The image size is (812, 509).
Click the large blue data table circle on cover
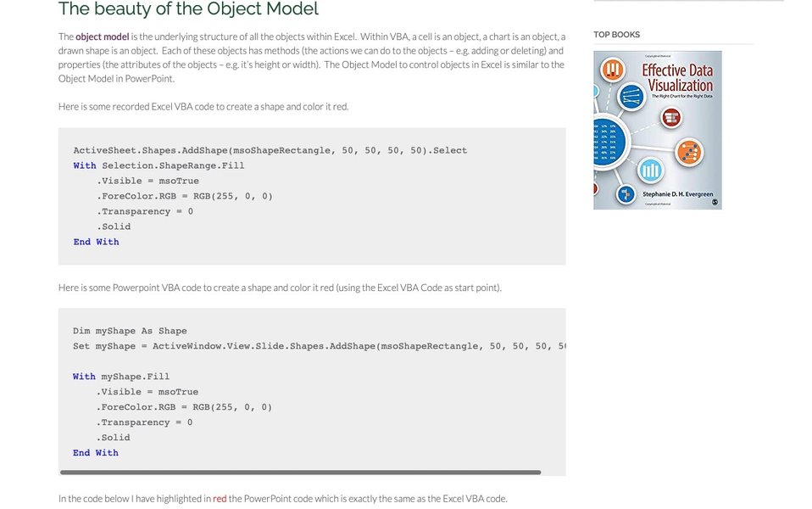pyautogui.click(x=607, y=142)
